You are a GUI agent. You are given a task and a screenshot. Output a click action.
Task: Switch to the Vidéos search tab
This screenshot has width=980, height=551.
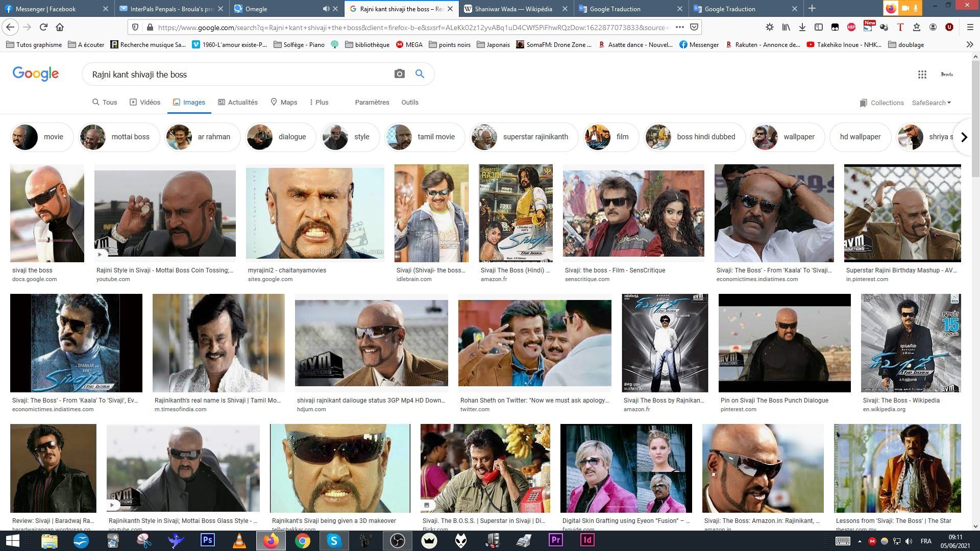click(x=145, y=102)
